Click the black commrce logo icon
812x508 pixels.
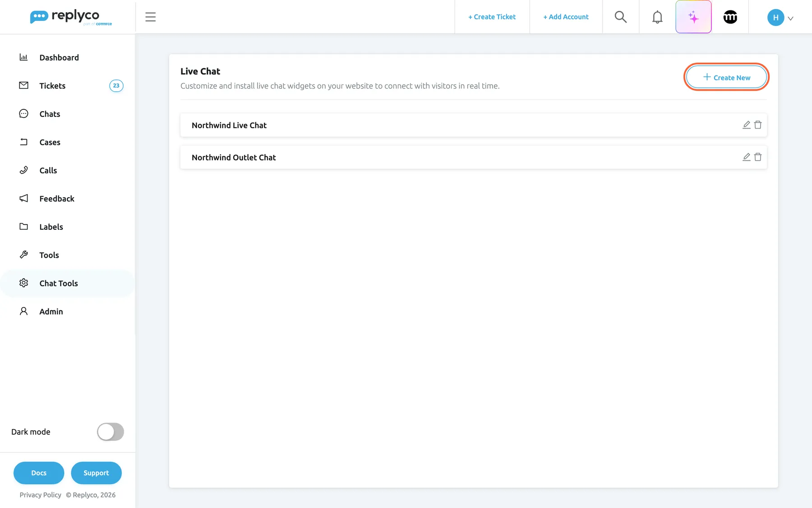point(730,17)
